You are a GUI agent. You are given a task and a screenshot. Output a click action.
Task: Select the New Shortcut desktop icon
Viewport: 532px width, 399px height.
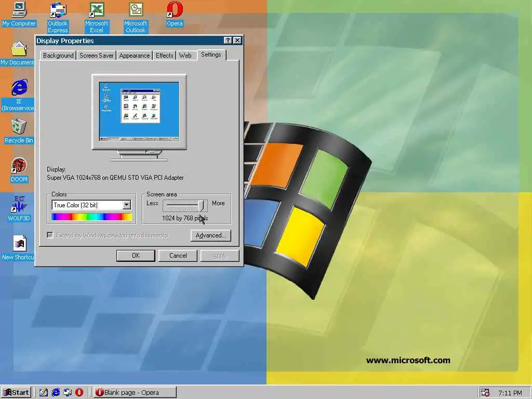(18, 248)
